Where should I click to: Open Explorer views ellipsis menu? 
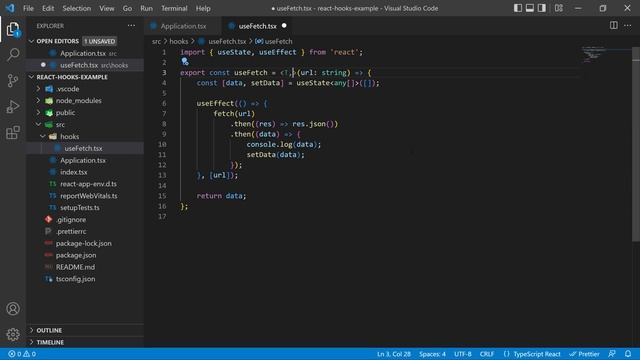[131, 26]
